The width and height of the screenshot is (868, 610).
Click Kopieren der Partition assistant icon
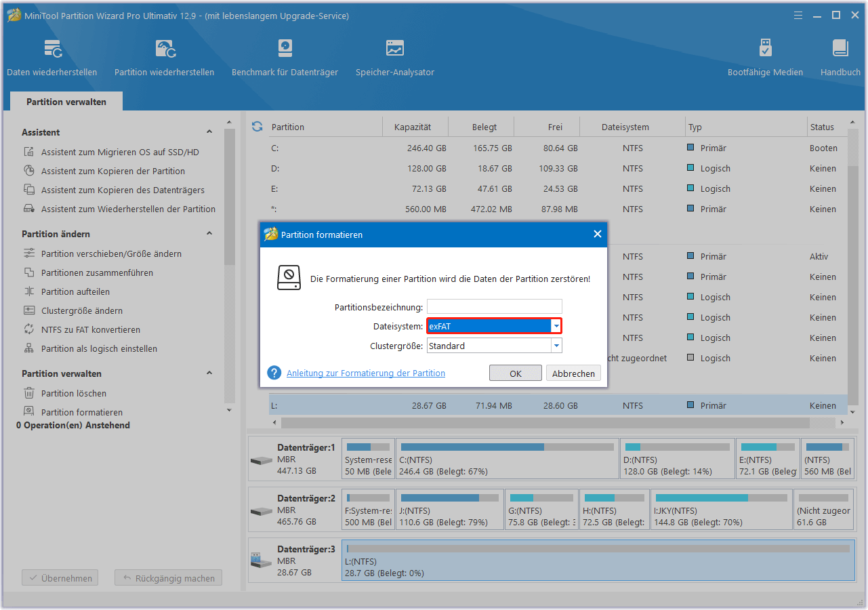pos(29,171)
